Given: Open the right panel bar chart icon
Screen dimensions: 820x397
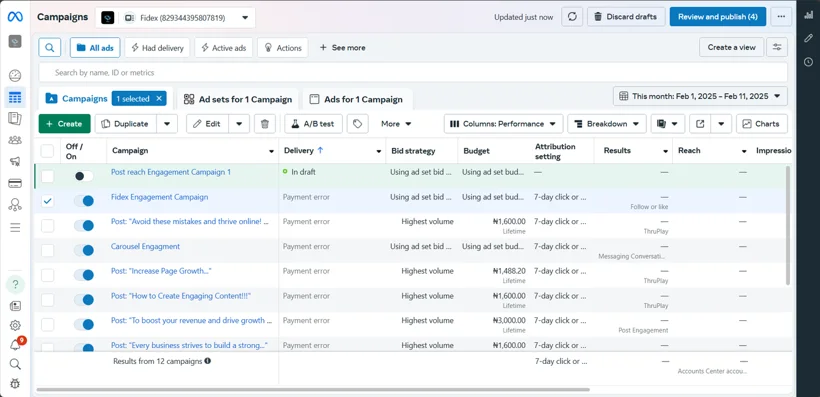Looking at the screenshot, I should click(808, 15).
